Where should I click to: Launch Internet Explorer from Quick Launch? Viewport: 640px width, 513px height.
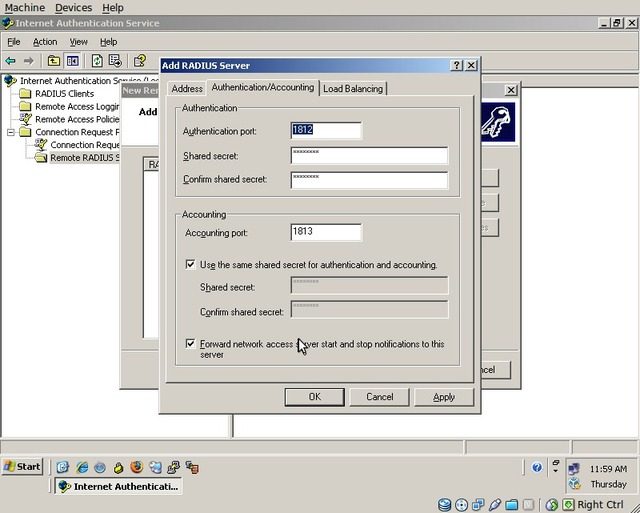click(x=81, y=467)
